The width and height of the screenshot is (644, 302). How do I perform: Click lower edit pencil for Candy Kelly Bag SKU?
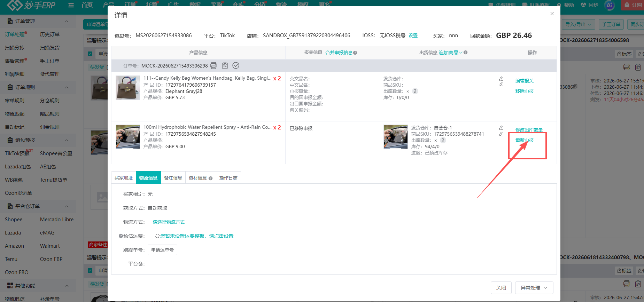point(501,84)
